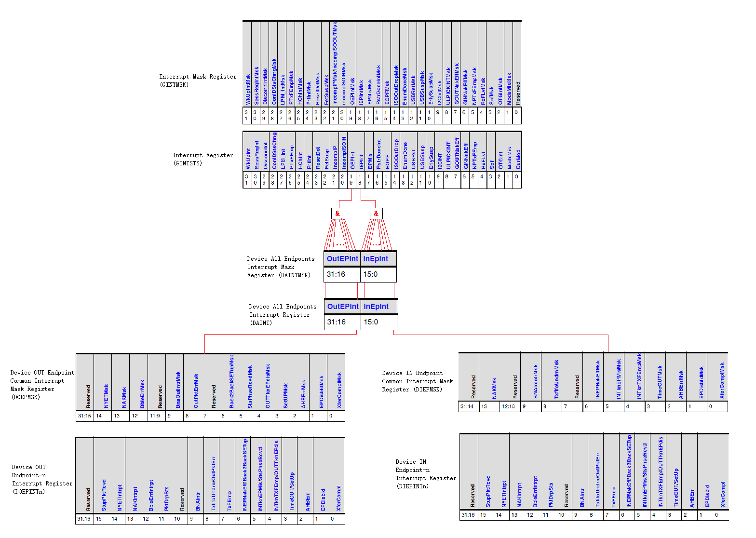
Task: Select the 31:14 bit cell in DIEPMSK
Action: coord(467,406)
